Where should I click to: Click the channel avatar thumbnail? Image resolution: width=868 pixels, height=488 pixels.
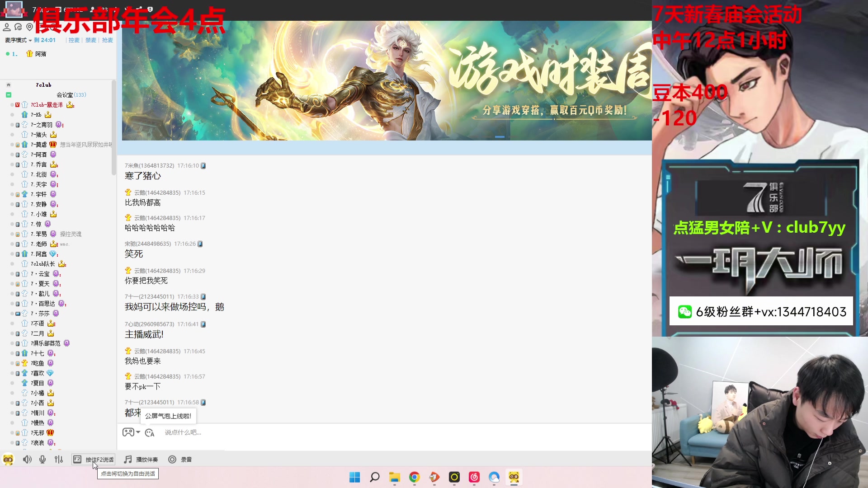tap(13, 9)
